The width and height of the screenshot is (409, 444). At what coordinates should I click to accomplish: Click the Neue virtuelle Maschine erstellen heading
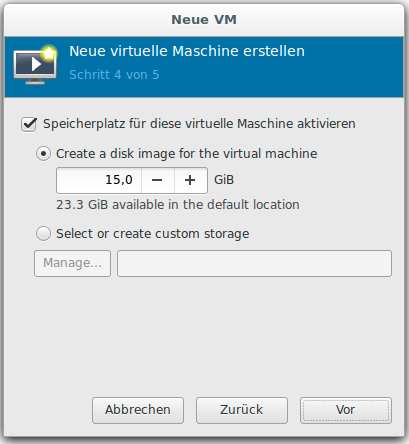click(x=187, y=51)
